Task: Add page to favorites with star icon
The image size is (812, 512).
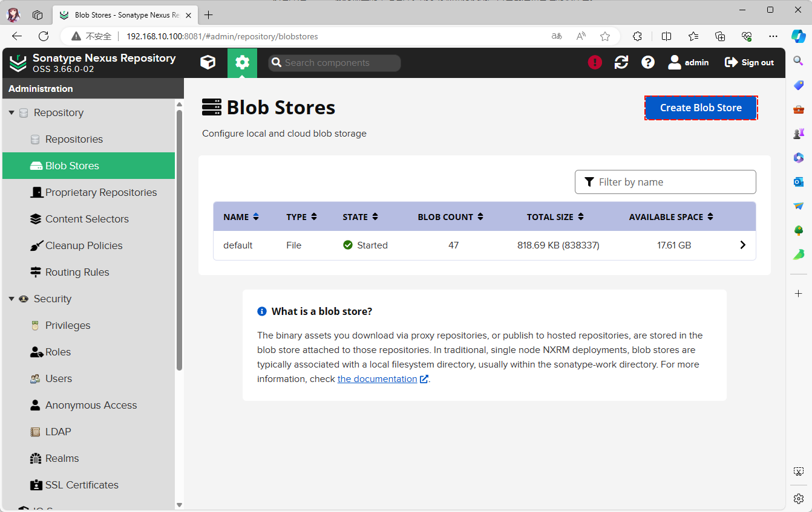Action: (605, 36)
